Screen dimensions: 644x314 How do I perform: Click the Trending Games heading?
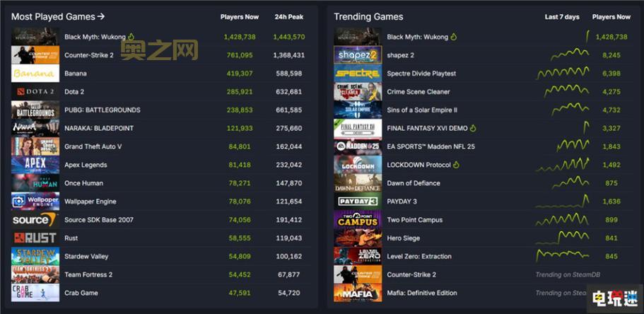[368, 16]
